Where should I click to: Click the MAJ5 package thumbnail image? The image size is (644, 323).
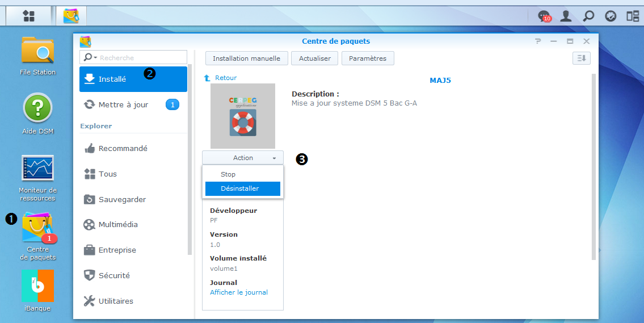click(x=243, y=116)
